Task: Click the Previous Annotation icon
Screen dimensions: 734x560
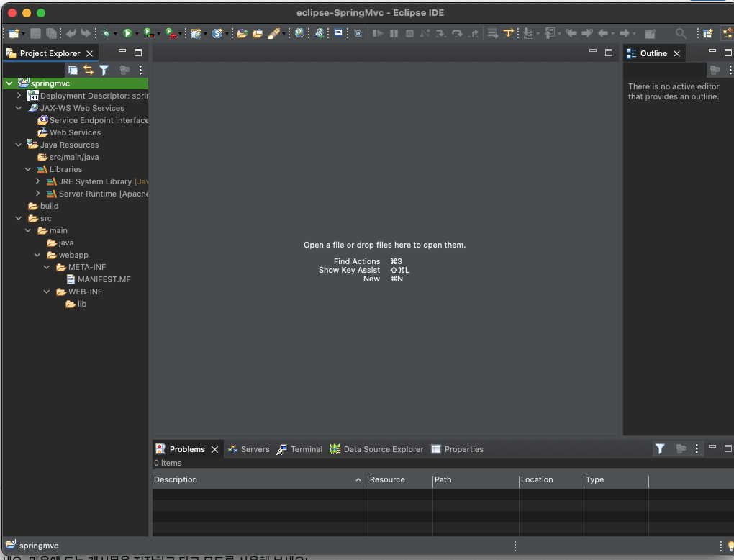Action: point(550,33)
